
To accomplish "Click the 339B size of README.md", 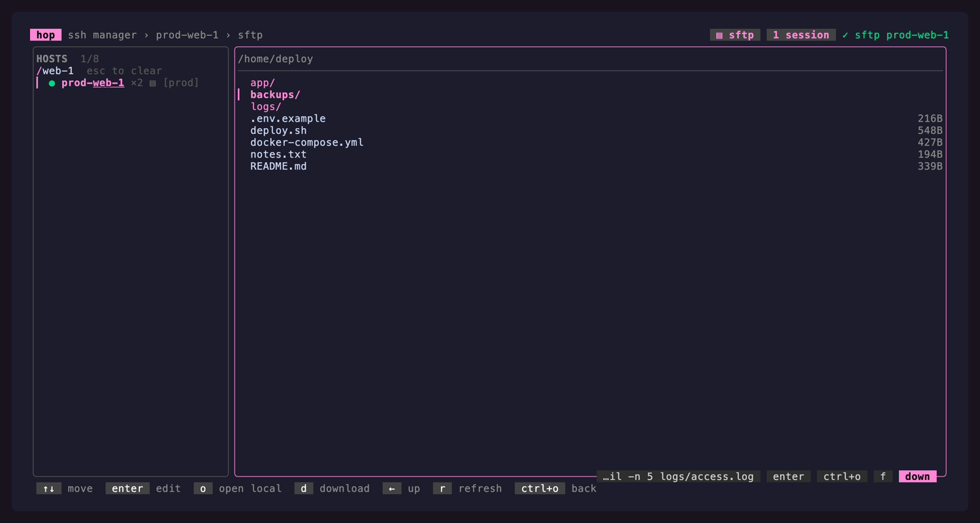I will coord(930,166).
